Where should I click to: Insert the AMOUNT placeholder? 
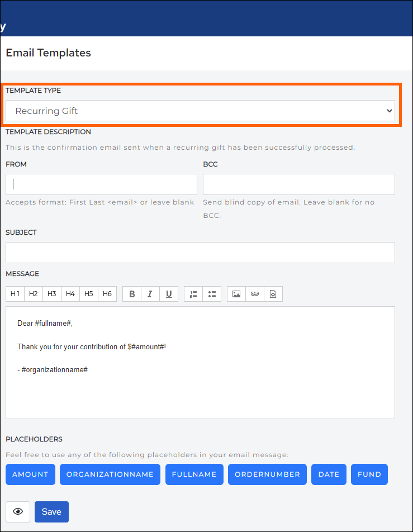pos(30,474)
